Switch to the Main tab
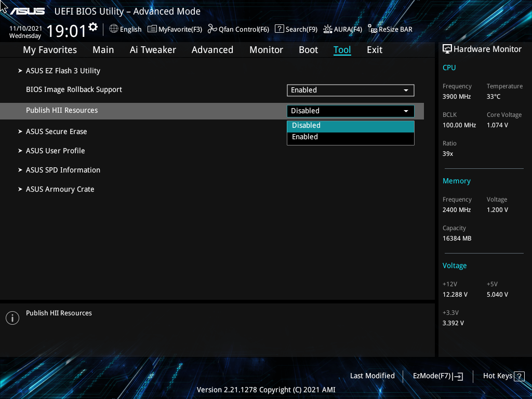 tap(103, 50)
